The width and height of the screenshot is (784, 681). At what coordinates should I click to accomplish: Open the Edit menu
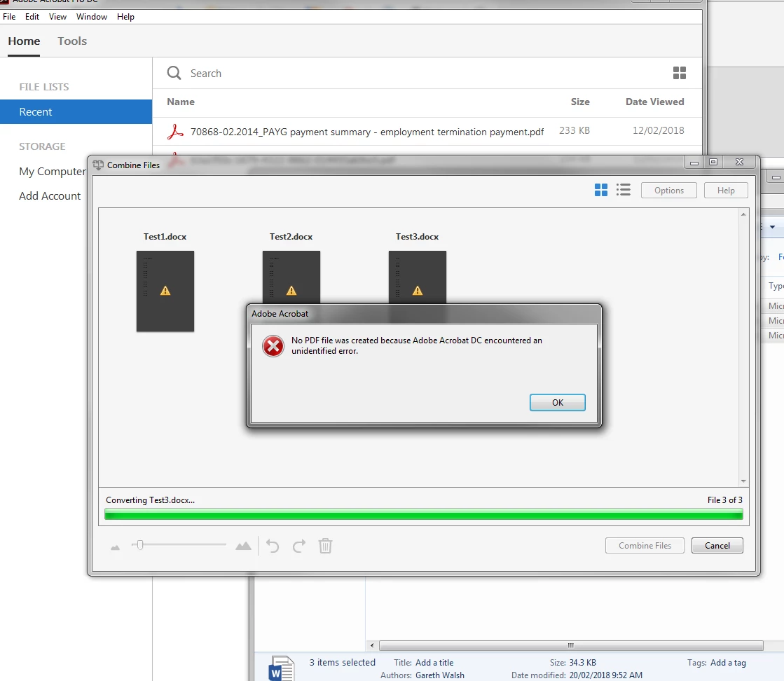click(x=32, y=17)
